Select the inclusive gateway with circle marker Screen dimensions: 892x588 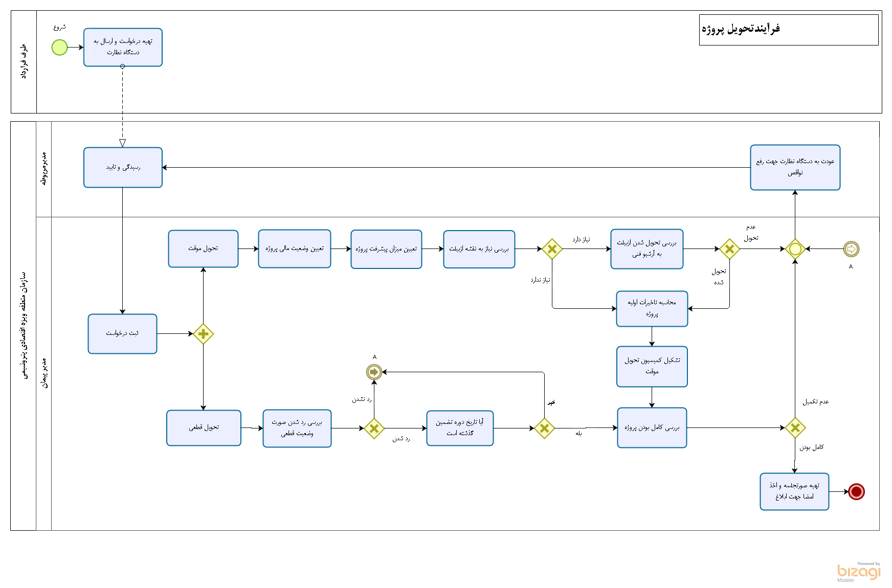795,249
